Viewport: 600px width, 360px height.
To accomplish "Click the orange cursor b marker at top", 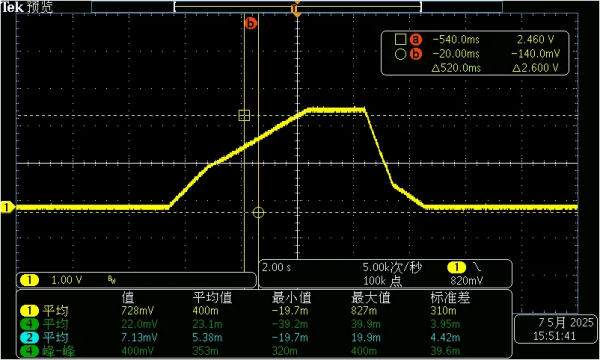I will (x=250, y=23).
